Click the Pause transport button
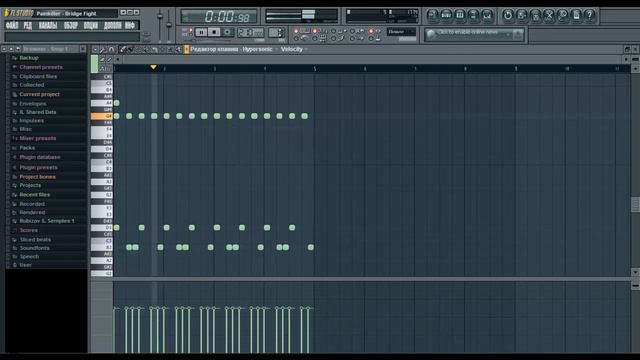This screenshot has height=360, width=640. pos(201,32)
